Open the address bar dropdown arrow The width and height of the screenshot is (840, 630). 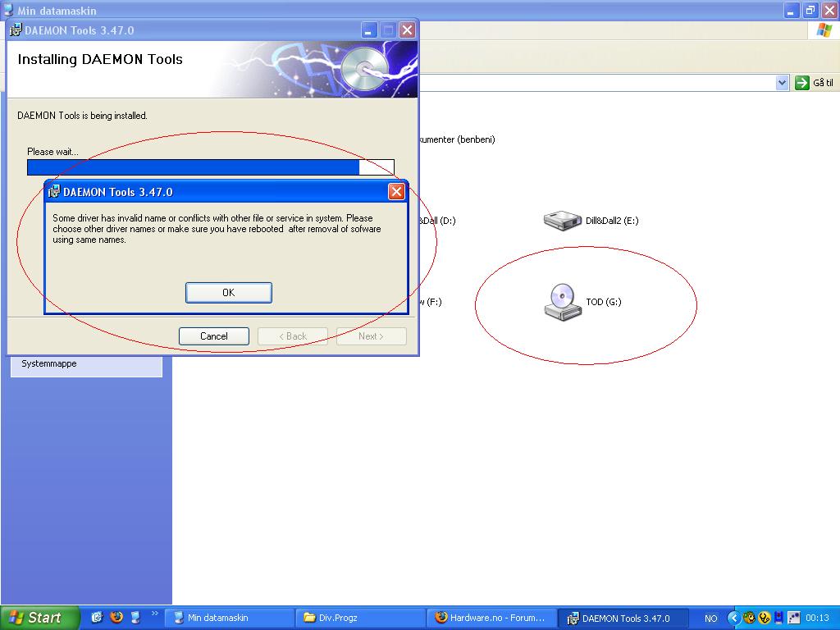click(782, 83)
